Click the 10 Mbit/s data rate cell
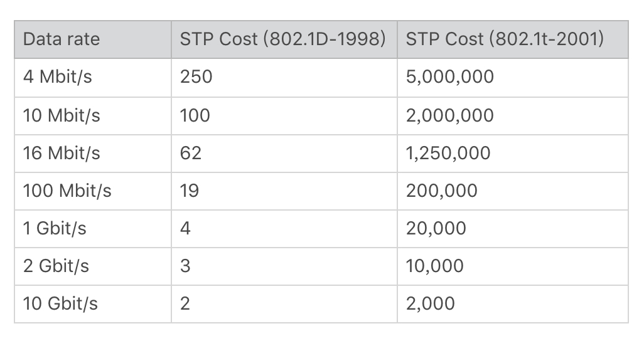This screenshot has height=341, width=644. click(x=93, y=116)
